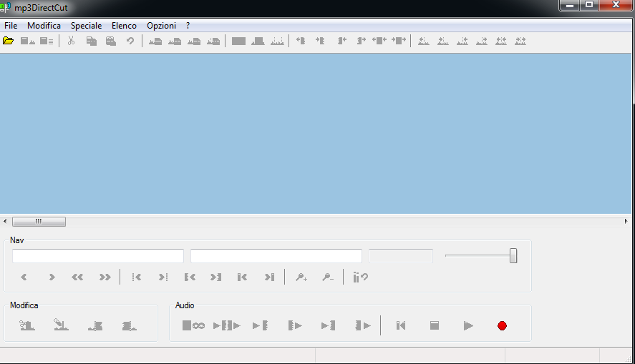This screenshot has height=364, width=635.
Task: Zoom in with the magnifier plus icon
Action: (x=301, y=277)
